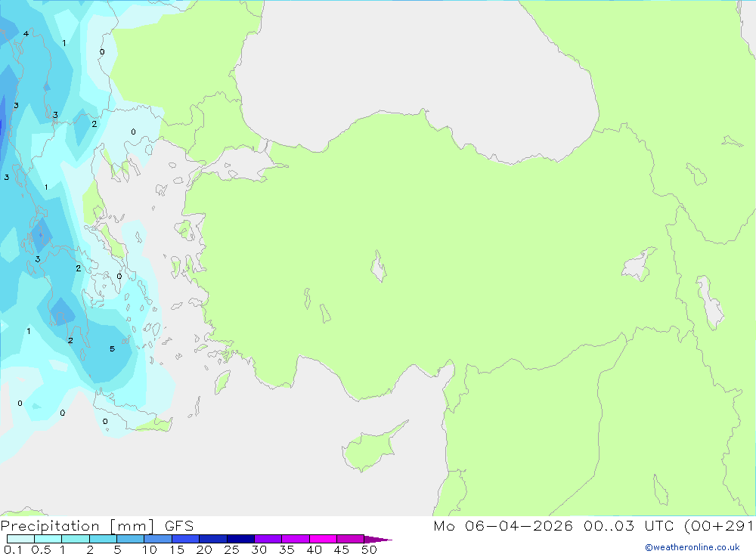Click the precipitation value "4" on the map
This screenshot has width=756, height=554.
(x=26, y=34)
